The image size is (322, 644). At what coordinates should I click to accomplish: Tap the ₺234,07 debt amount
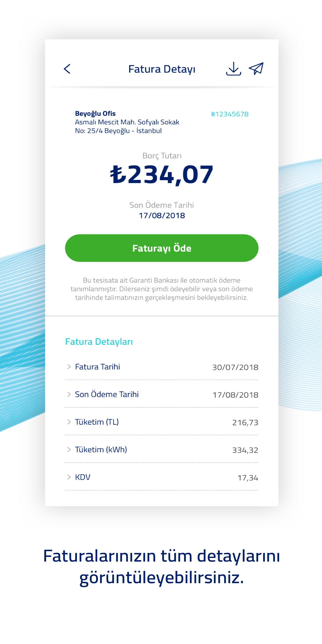[x=162, y=174]
